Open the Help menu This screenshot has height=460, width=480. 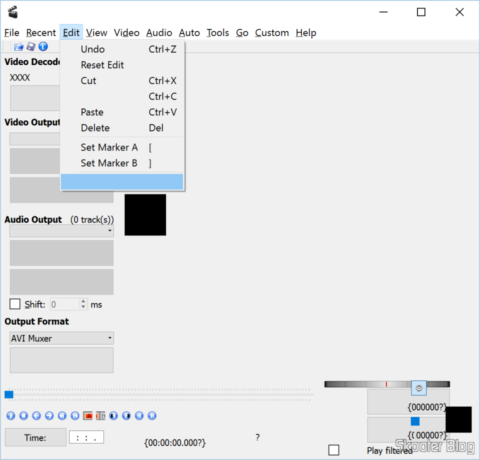pos(306,33)
